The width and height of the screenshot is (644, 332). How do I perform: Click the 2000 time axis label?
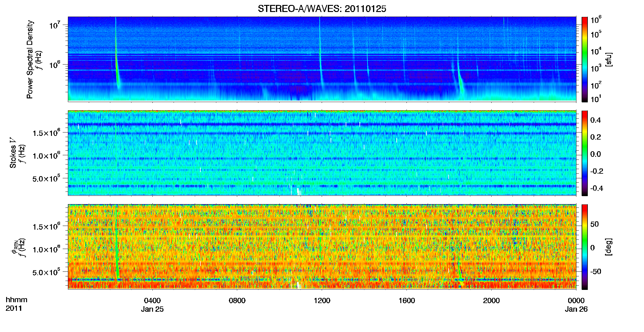point(491,301)
